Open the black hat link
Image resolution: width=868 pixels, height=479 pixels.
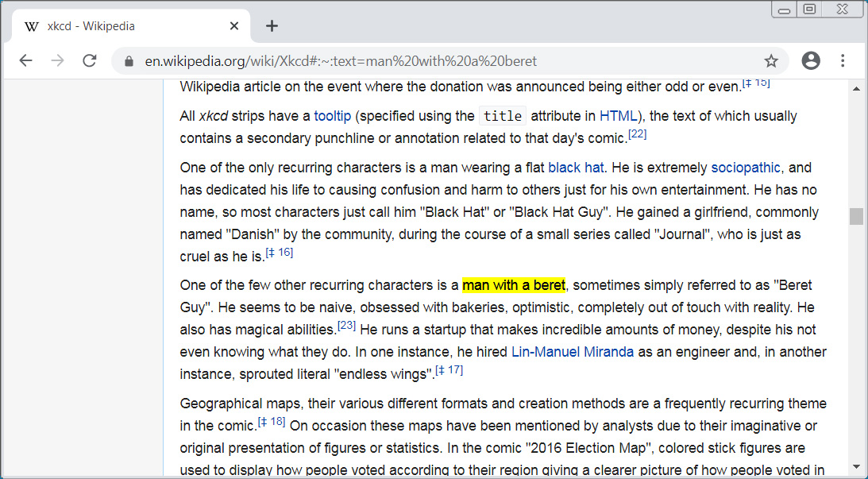pos(576,168)
